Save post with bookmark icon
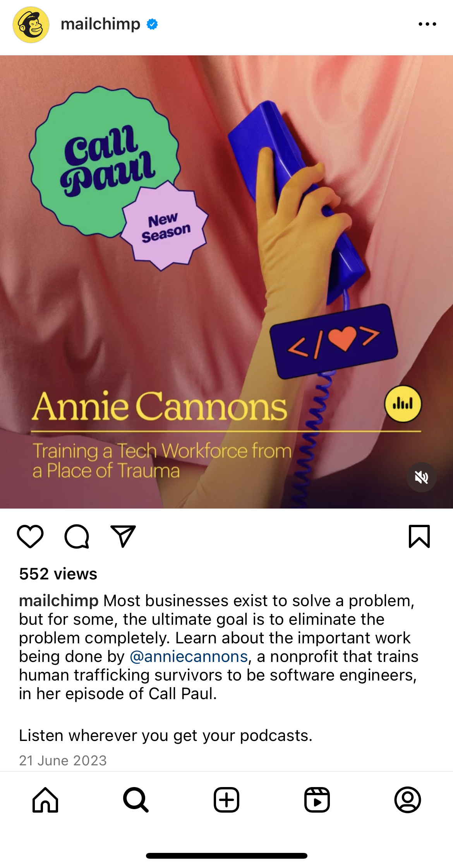The height and width of the screenshot is (868, 453). pyautogui.click(x=419, y=536)
